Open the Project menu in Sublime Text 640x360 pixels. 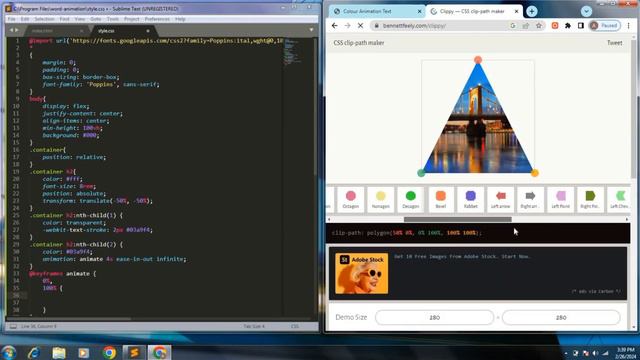131,19
